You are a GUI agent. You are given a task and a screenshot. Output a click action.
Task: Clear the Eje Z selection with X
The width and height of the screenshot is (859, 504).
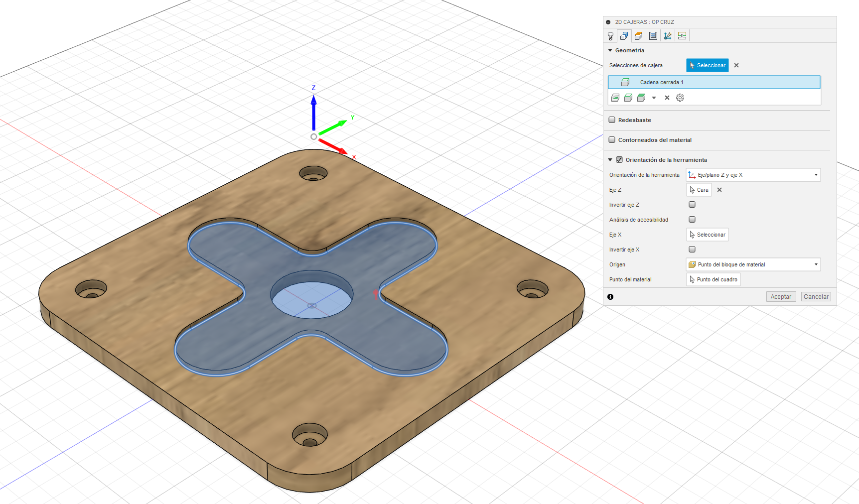719,190
